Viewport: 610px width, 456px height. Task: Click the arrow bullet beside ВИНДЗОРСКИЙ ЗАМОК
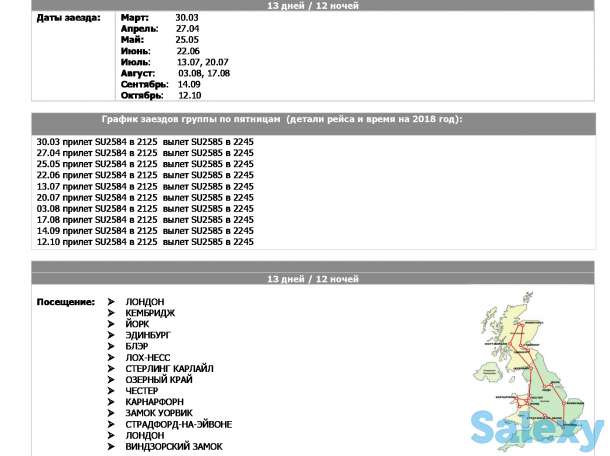(x=111, y=447)
